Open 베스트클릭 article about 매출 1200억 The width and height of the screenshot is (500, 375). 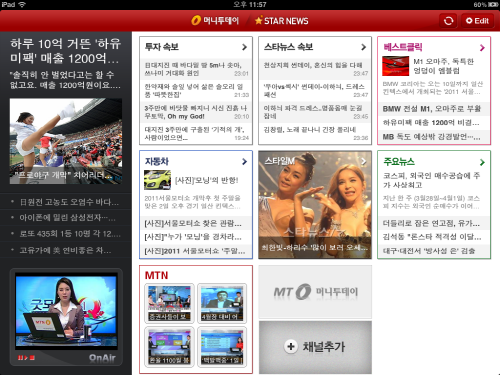[x=434, y=123]
